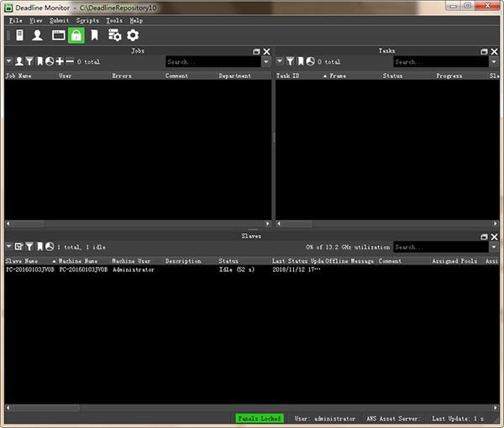The image size is (504, 428).
Task: Click the minus icon in Jobs panel
Action: (x=70, y=61)
